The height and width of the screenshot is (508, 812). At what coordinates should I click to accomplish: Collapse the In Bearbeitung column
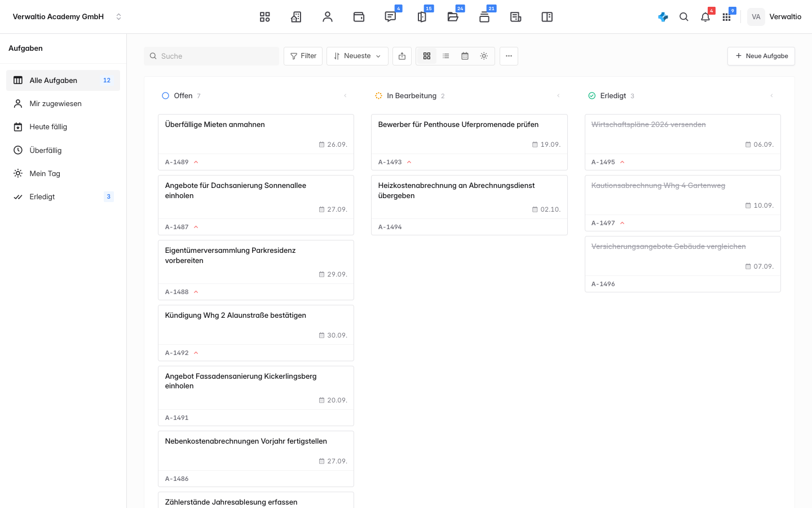(x=558, y=96)
